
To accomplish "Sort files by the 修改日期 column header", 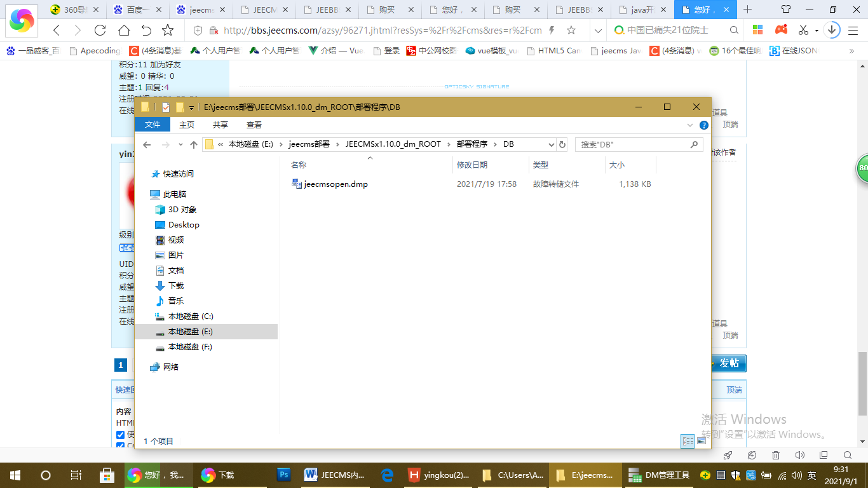I will 472,165.
